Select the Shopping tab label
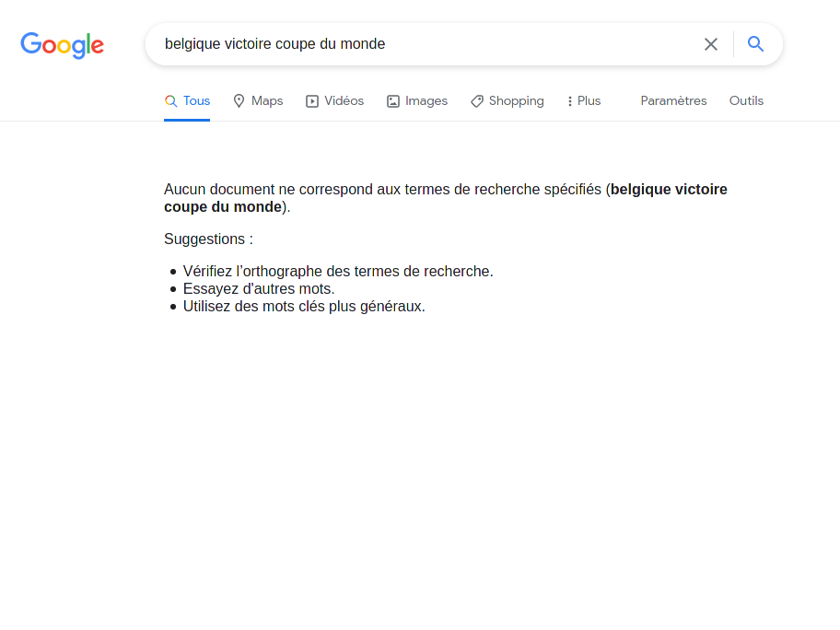The height and width of the screenshot is (630, 840). coord(516,101)
